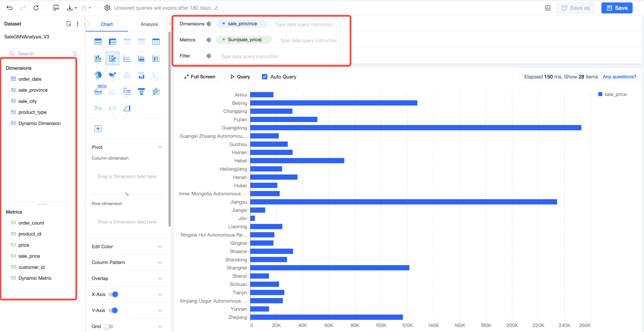Pick the funnel chart icon

point(141,91)
